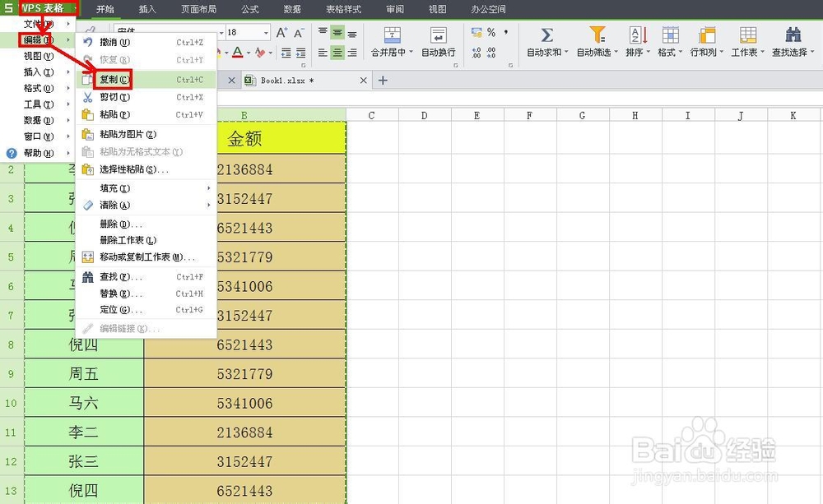Screen dimensions: 823x504
Task: Select the center alignment icon
Action: pyautogui.click(x=337, y=53)
